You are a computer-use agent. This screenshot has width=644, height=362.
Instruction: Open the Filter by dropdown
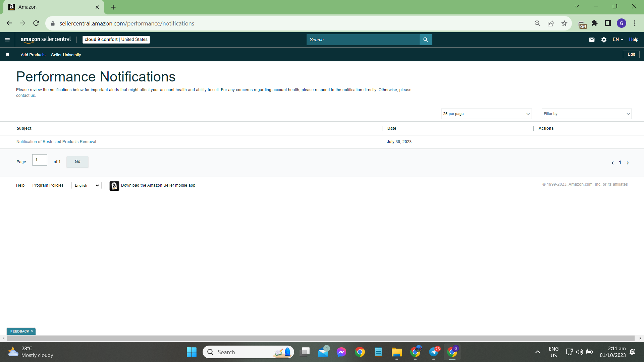coord(587,114)
